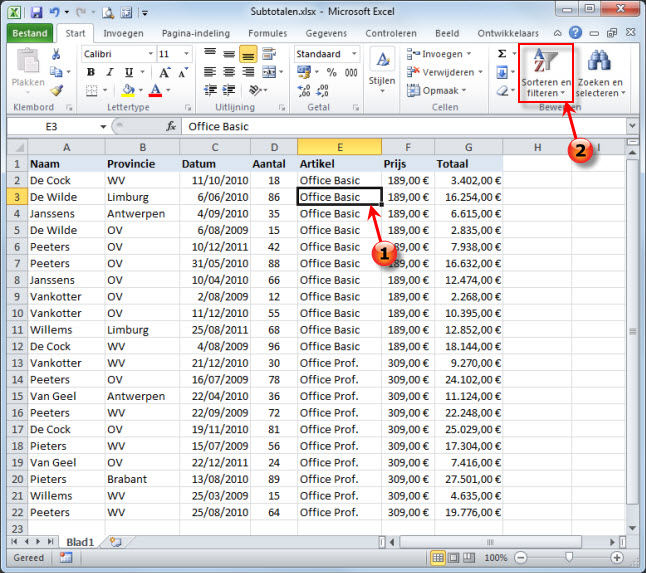646x573 pixels.
Task: Switch to the Invoegen ribbon tab
Action: [x=123, y=33]
